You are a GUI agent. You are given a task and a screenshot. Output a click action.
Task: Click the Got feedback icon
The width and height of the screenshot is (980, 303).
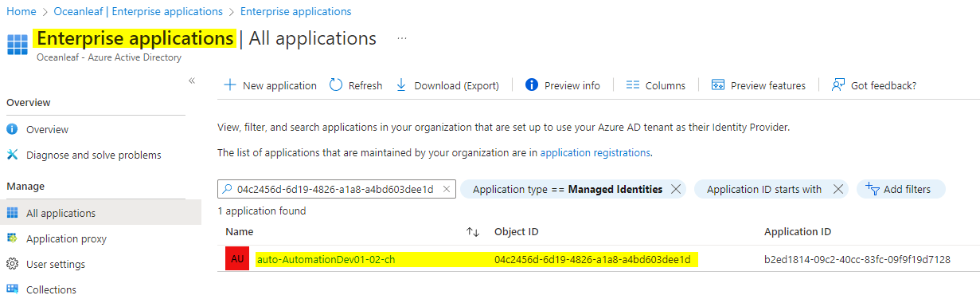coord(838,85)
